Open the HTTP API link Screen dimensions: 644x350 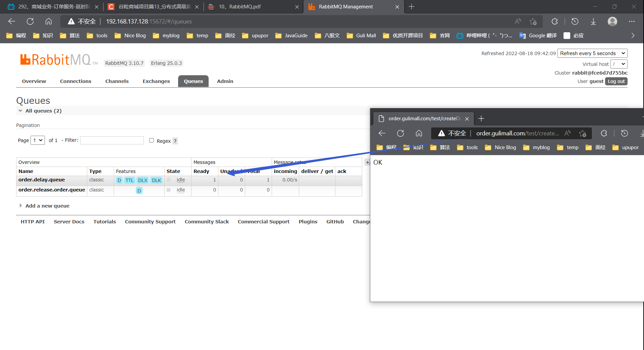pyautogui.click(x=33, y=222)
